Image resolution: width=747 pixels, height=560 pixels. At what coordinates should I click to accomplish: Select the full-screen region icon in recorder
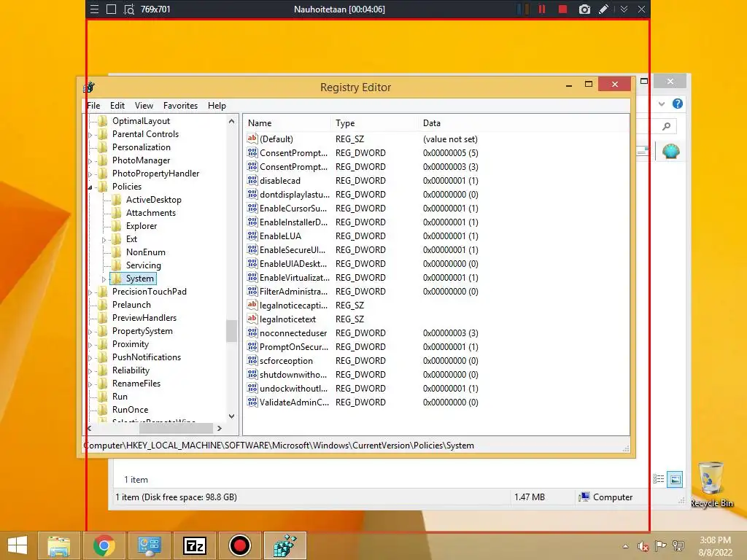click(111, 9)
